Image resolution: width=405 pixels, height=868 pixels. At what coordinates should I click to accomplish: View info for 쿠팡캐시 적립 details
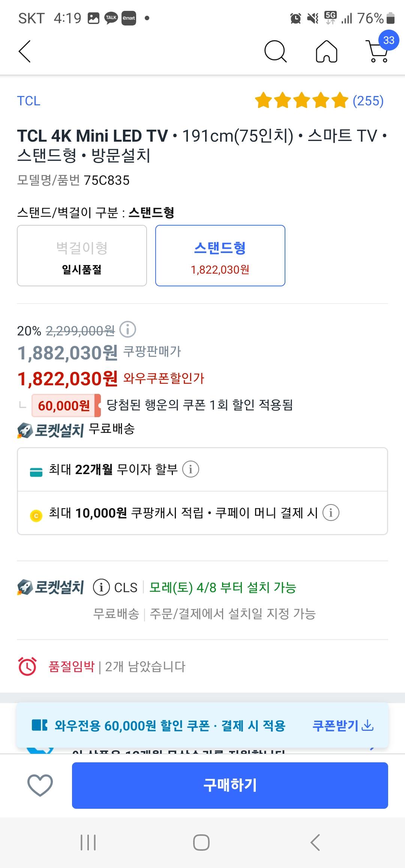(x=331, y=512)
